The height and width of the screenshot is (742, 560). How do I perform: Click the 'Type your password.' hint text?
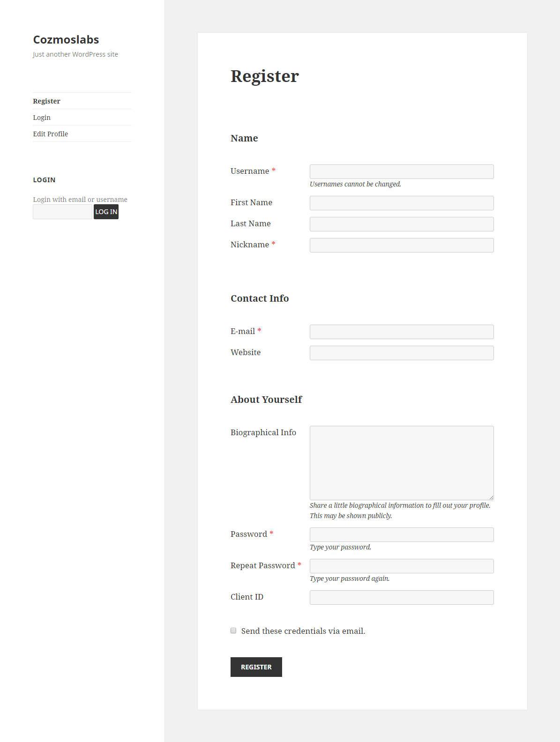(x=340, y=547)
